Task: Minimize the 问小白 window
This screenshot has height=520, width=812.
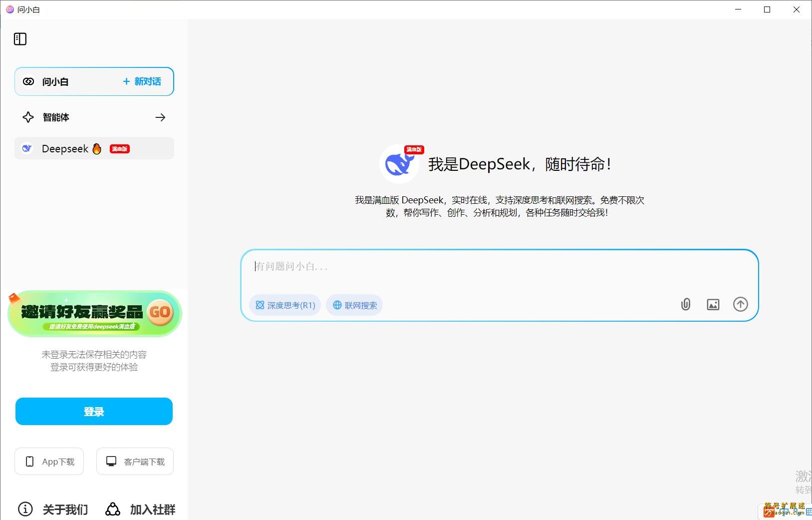Action: pos(738,9)
